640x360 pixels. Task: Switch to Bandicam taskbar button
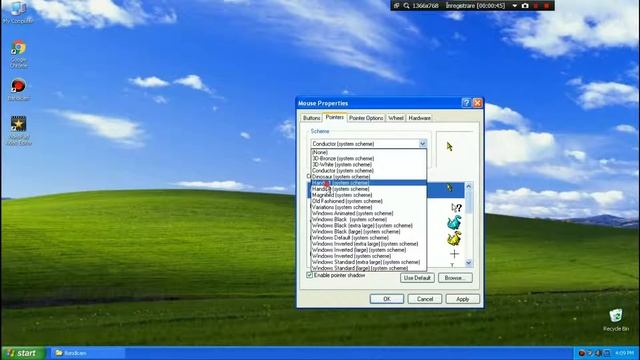87,353
